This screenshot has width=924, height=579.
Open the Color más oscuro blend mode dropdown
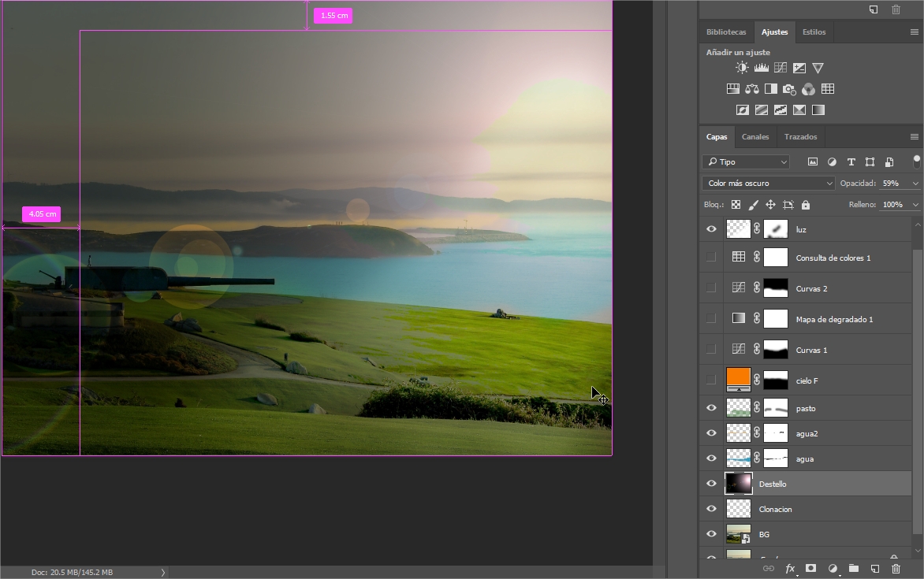tap(769, 184)
